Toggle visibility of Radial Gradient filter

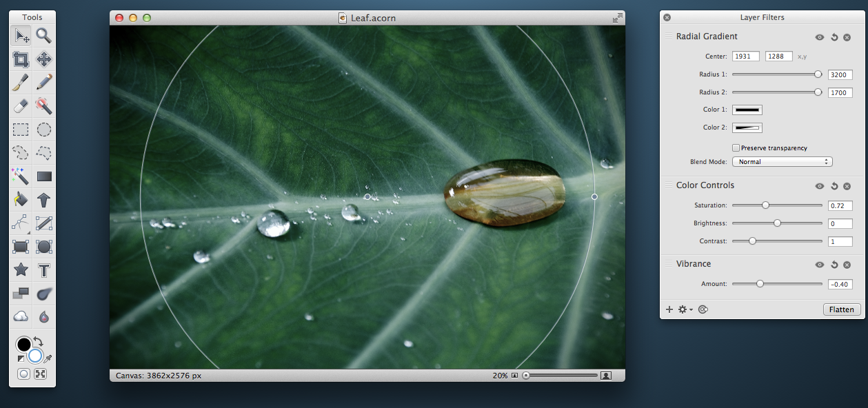[x=820, y=37]
